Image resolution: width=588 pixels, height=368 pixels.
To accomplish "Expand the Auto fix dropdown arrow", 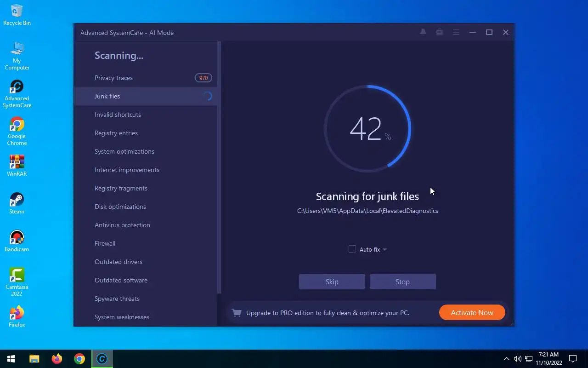I will 385,249.
